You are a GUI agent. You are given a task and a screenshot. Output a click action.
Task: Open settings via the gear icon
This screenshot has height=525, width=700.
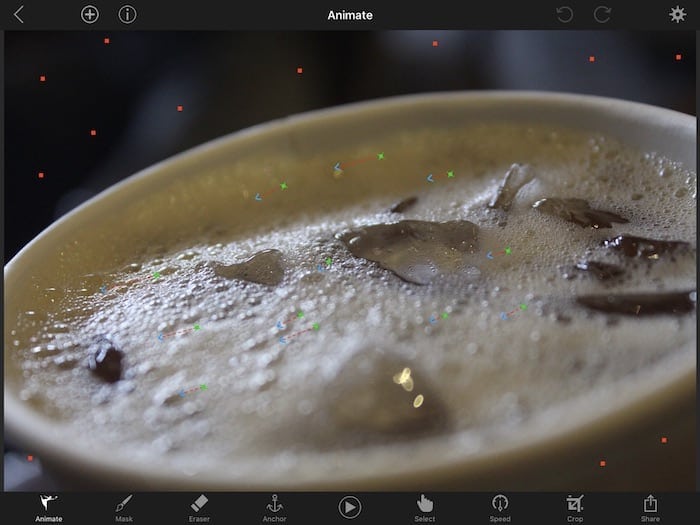[x=677, y=14]
